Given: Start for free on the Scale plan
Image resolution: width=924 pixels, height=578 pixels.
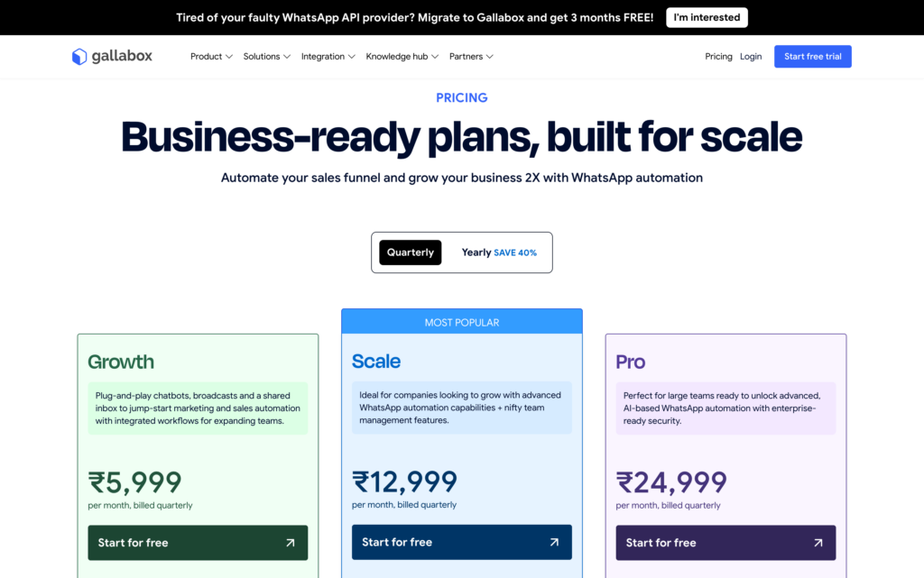Looking at the screenshot, I should pyautogui.click(x=461, y=542).
